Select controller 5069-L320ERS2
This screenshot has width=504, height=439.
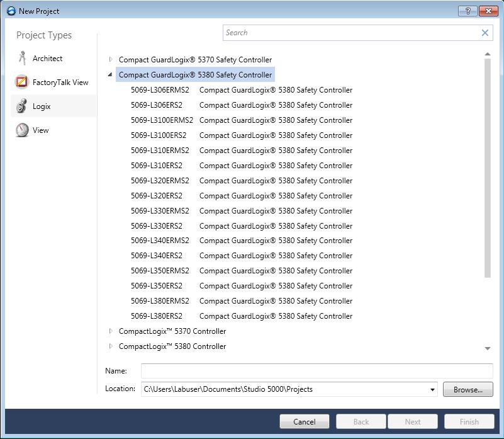click(157, 196)
